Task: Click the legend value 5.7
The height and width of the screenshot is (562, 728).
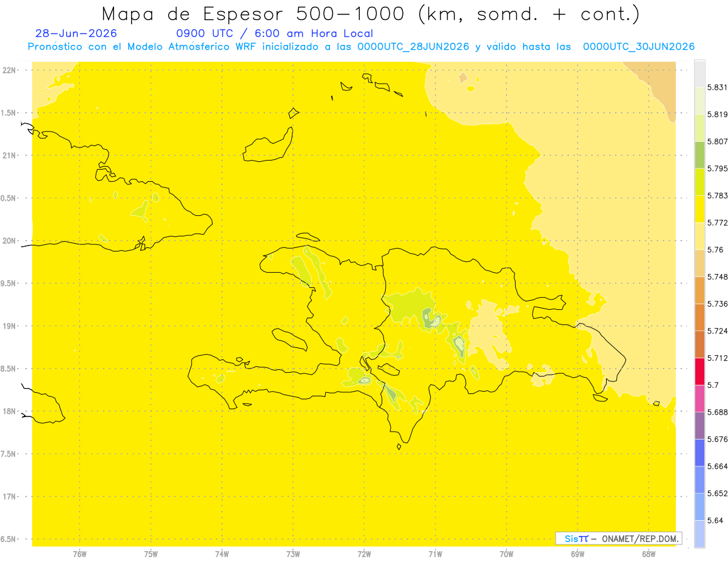Action: point(713,385)
